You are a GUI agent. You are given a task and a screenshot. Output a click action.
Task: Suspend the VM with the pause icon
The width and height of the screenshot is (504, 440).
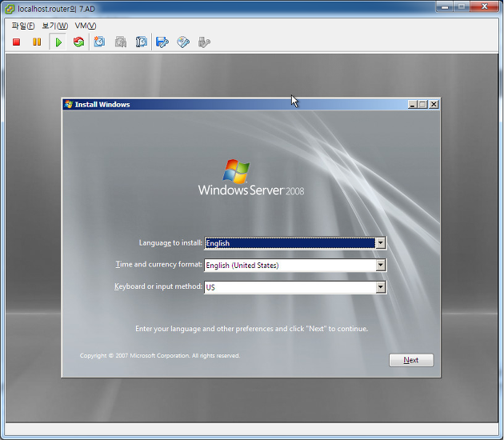[x=37, y=42]
